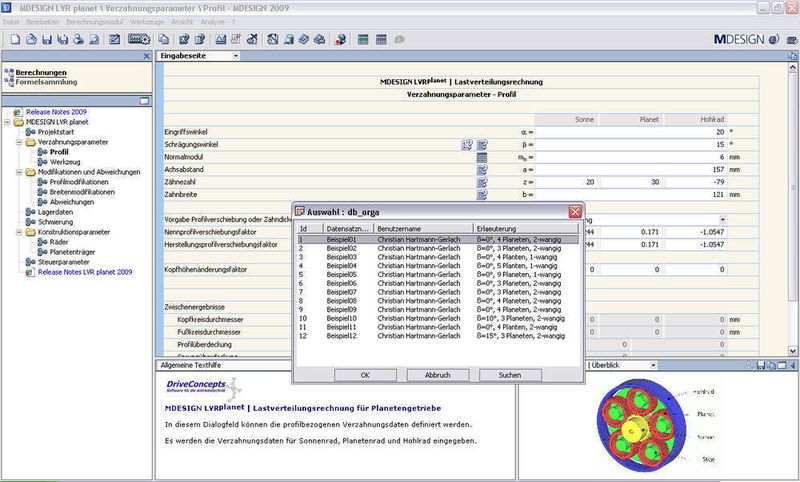
Task: Open Release Notes LVR planet 2009 link
Action: [x=85, y=272]
